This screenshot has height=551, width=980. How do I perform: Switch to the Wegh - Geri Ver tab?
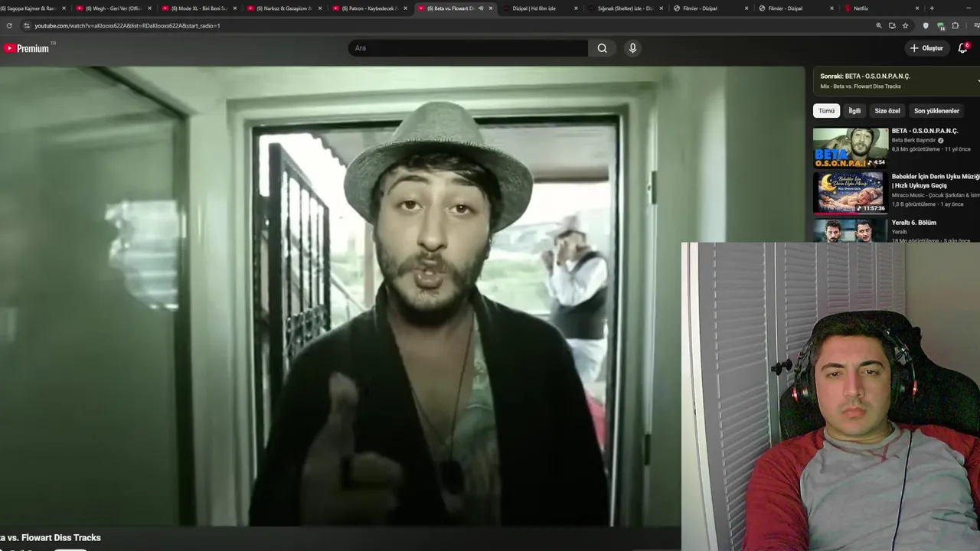[114, 8]
